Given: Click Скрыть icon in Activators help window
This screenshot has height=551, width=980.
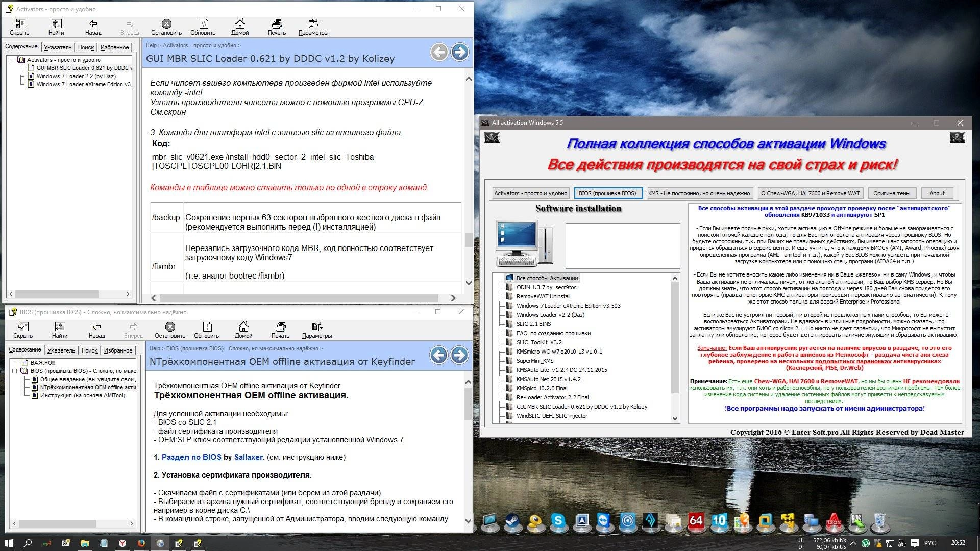Looking at the screenshot, I should click(19, 27).
